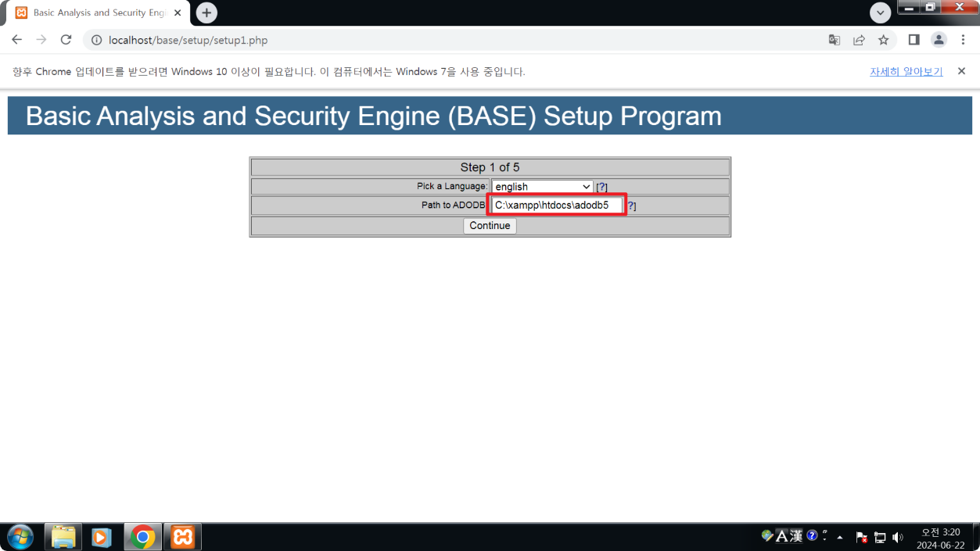Open Chrome profile avatar menu

(939, 40)
